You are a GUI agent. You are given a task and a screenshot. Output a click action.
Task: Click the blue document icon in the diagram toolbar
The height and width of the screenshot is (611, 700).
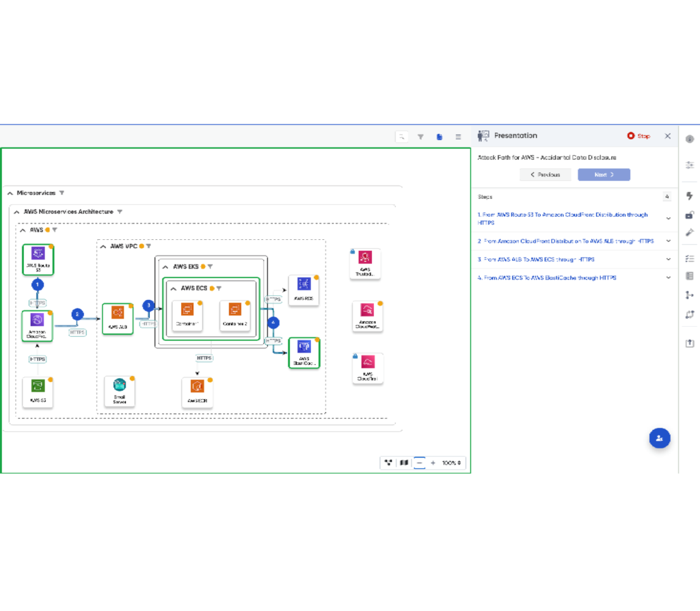(440, 137)
